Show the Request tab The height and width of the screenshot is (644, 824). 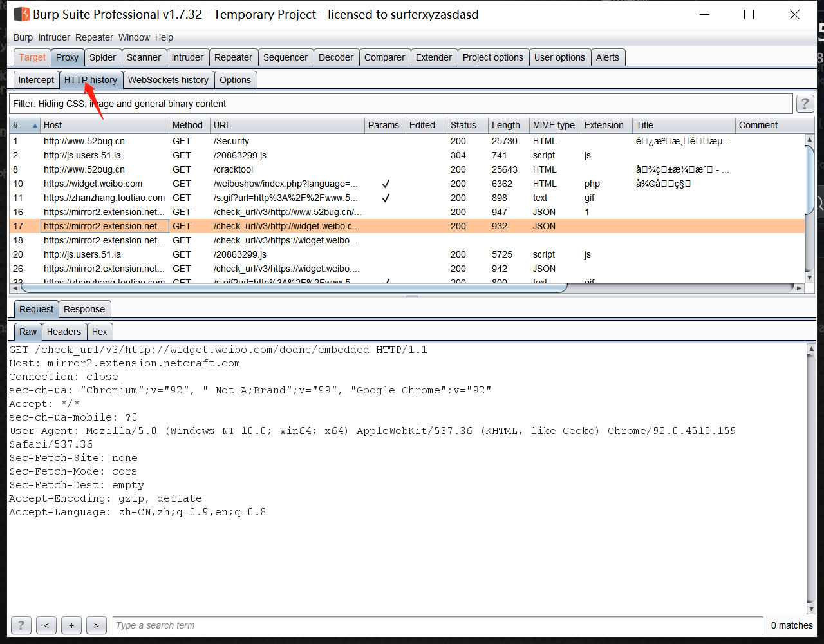[37, 309]
